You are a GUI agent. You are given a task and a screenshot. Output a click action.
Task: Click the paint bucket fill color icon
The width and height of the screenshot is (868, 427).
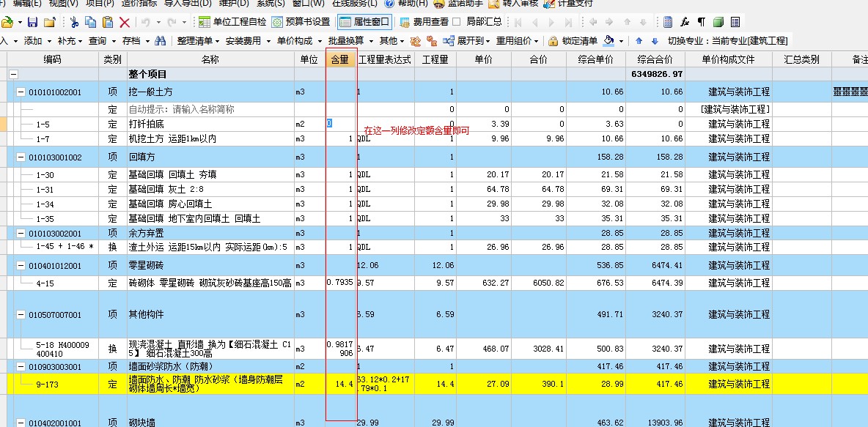pos(609,41)
